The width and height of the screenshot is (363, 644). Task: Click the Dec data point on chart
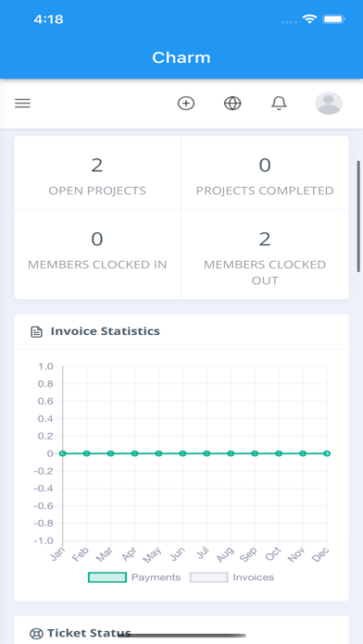(327, 453)
